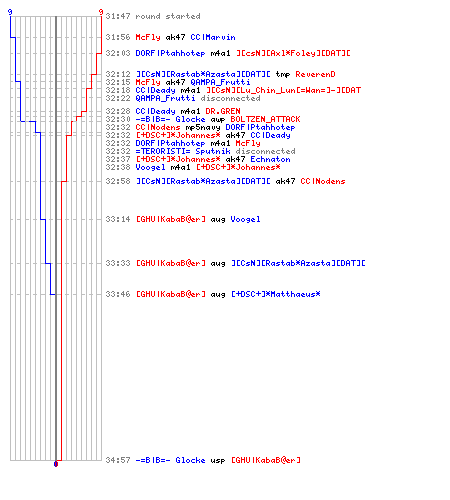Click the 31:47 round started entry
Screen dimensions: 450x500
(153, 16)
